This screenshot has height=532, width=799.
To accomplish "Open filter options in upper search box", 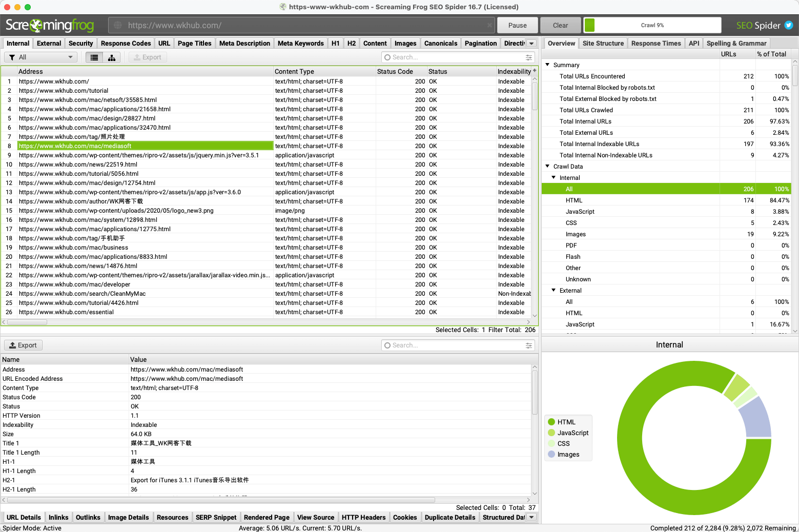I will coord(529,57).
